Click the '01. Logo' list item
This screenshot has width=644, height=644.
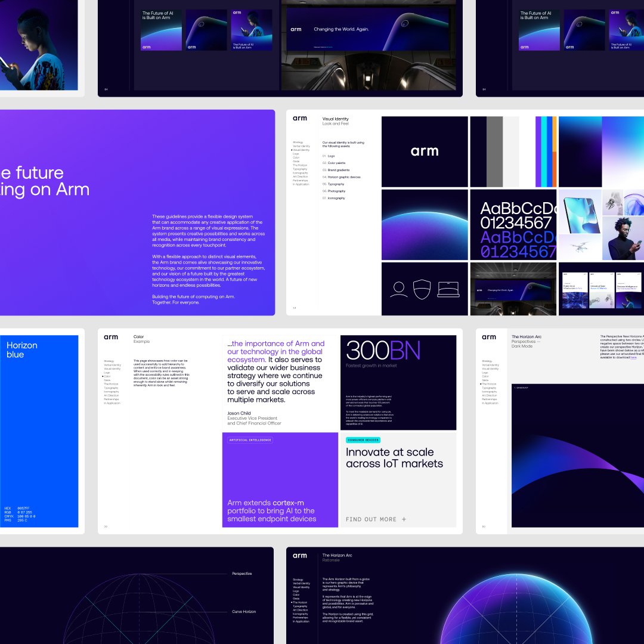coord(329,156)
